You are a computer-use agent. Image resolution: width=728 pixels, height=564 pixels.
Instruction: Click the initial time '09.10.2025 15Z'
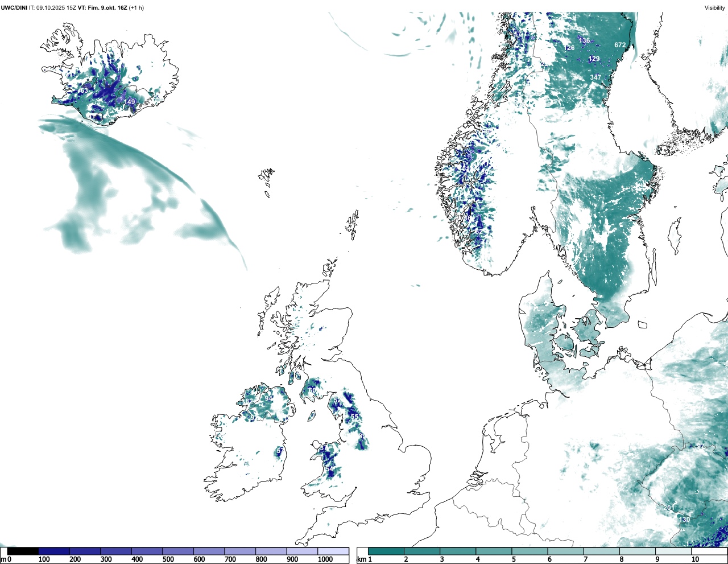click(57, 8)
